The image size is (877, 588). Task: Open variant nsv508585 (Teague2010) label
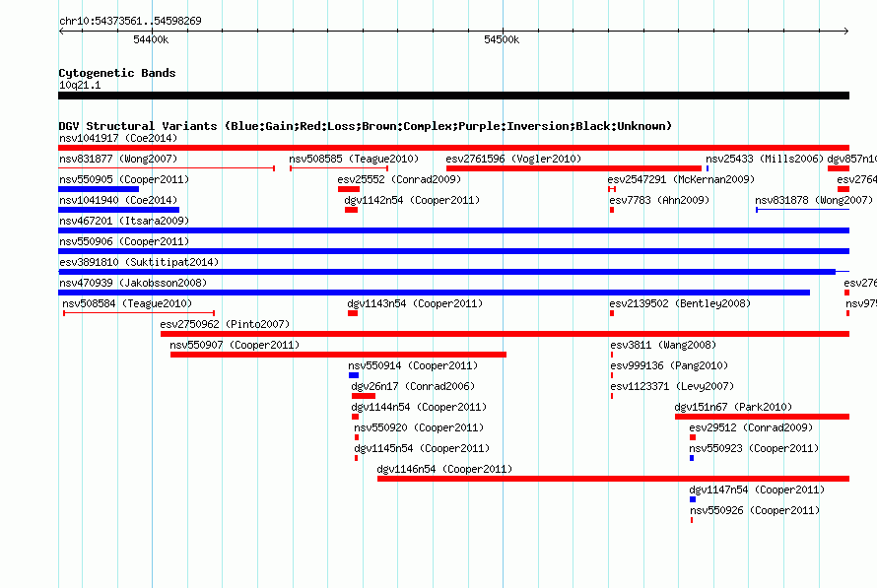tap(354, 159)
